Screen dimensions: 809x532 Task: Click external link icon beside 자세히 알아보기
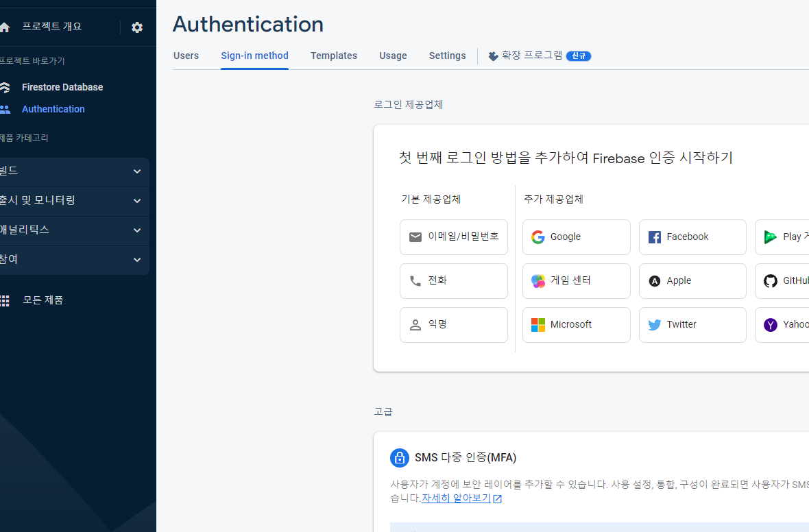(x=497, y=499)
